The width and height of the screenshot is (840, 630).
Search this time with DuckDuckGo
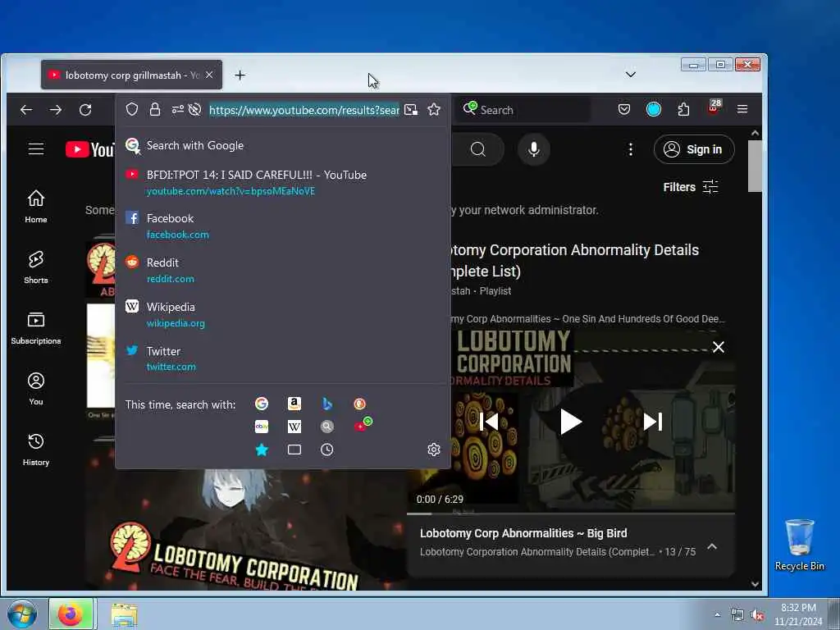click(x=359, y=404)
